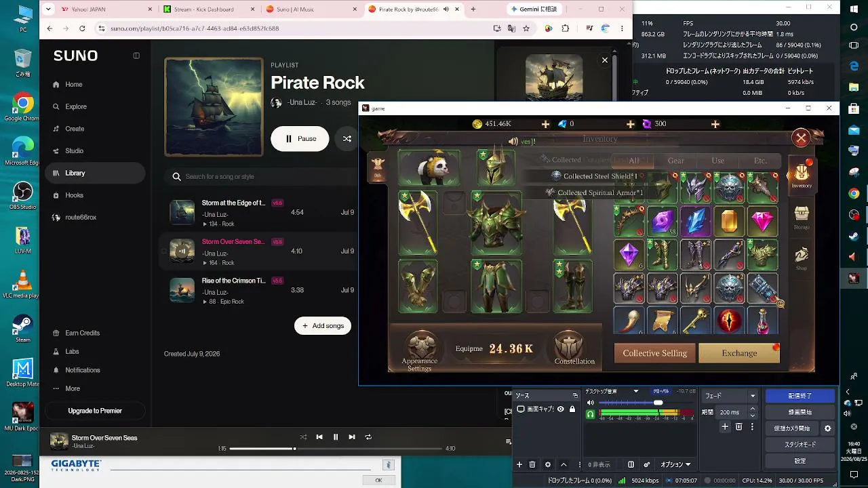Select the scroll item in inventory

662,321
